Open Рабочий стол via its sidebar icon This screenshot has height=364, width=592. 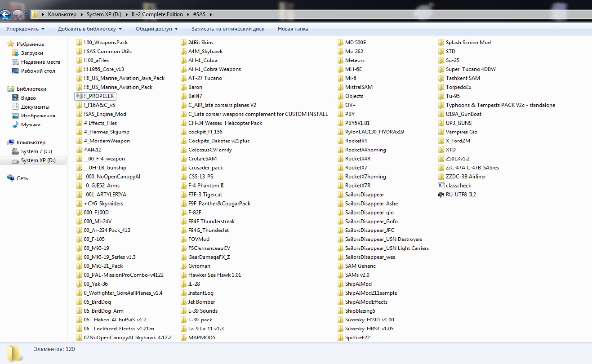16,71
